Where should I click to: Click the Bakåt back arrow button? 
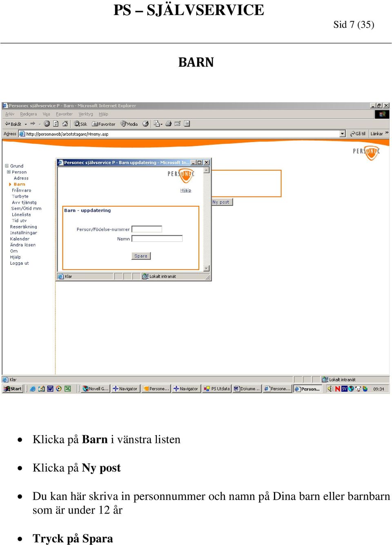click(x=13, y=124)
